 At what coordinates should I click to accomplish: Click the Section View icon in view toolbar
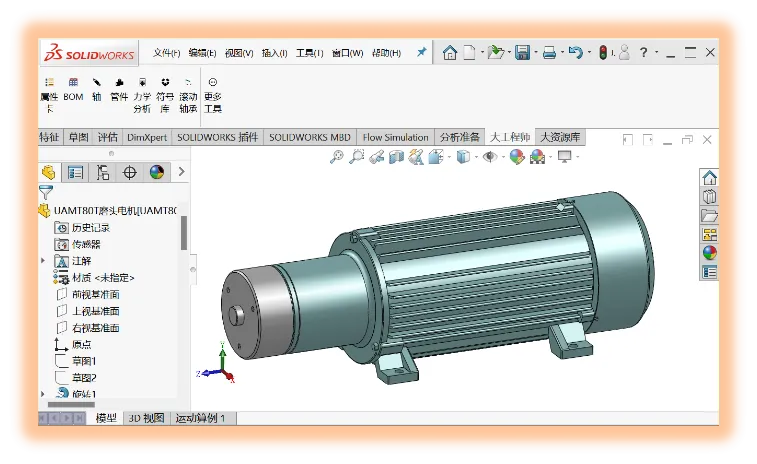[397, 157]
